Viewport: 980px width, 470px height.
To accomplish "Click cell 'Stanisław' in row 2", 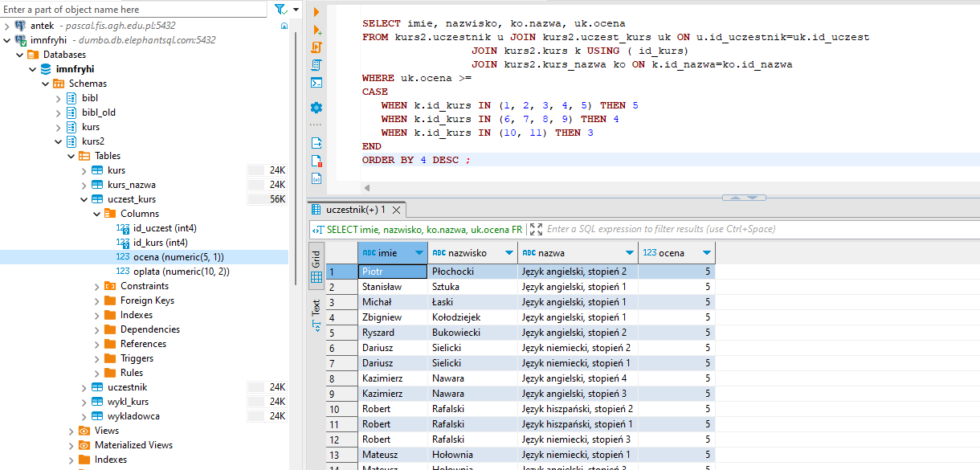I will pyautogui.click(x=393, y=287).
